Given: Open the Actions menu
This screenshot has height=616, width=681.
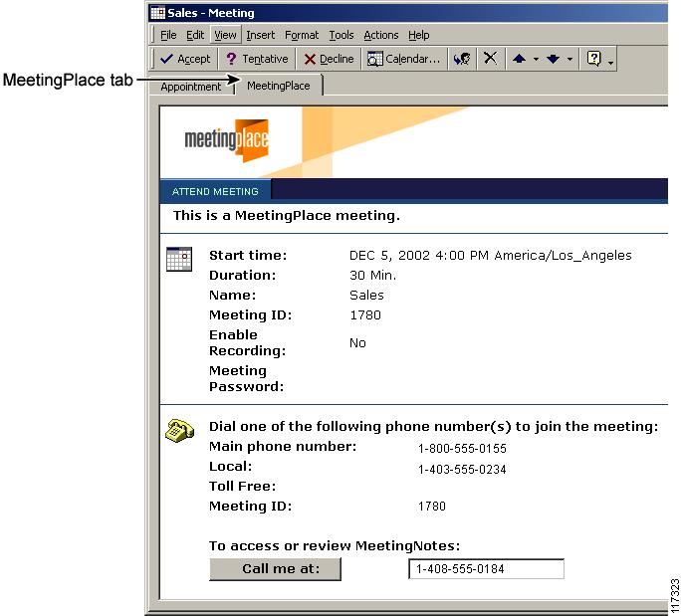Looking at the screenshot, I should tap(381, 35).
